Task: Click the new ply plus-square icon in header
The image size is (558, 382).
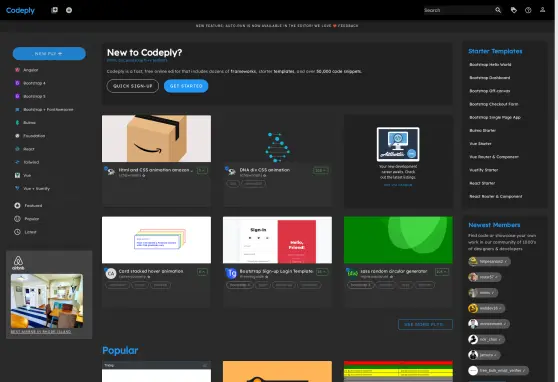Action: point(54,10)
